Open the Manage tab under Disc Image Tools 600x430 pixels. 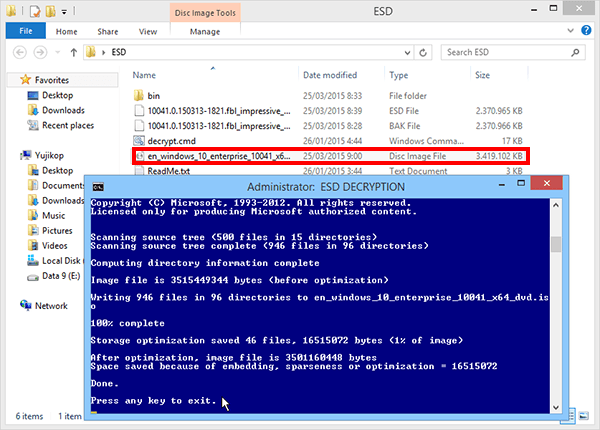(x=205, y=32)
